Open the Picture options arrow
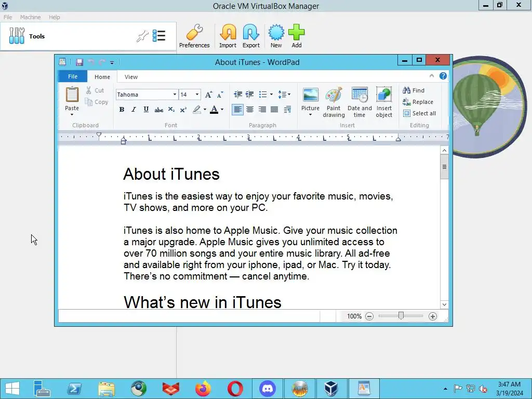 tap(311, 114)
